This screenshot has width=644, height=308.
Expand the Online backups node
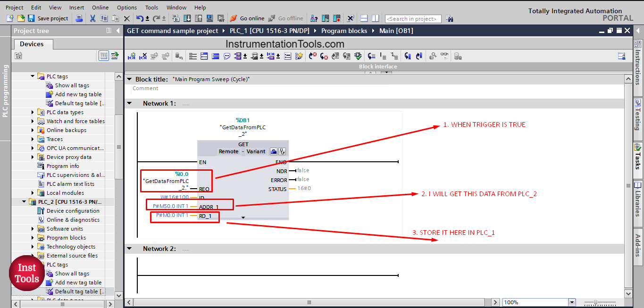click(33, 130)
